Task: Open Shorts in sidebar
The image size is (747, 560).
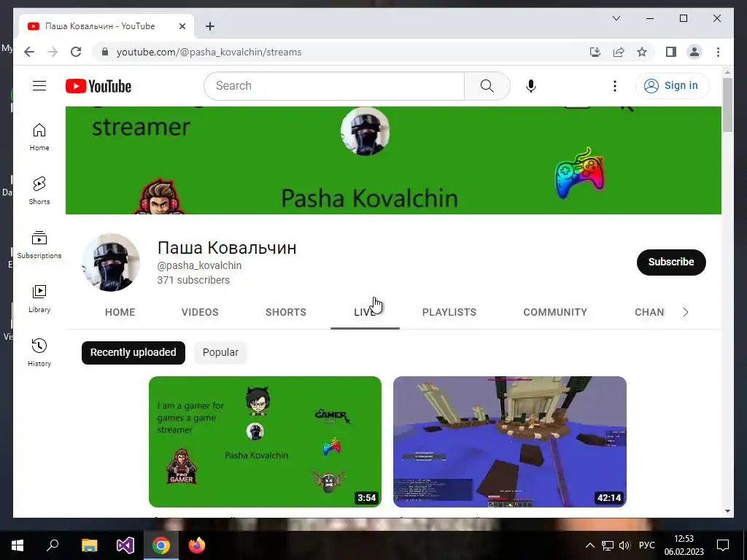Action: (39, 191)
